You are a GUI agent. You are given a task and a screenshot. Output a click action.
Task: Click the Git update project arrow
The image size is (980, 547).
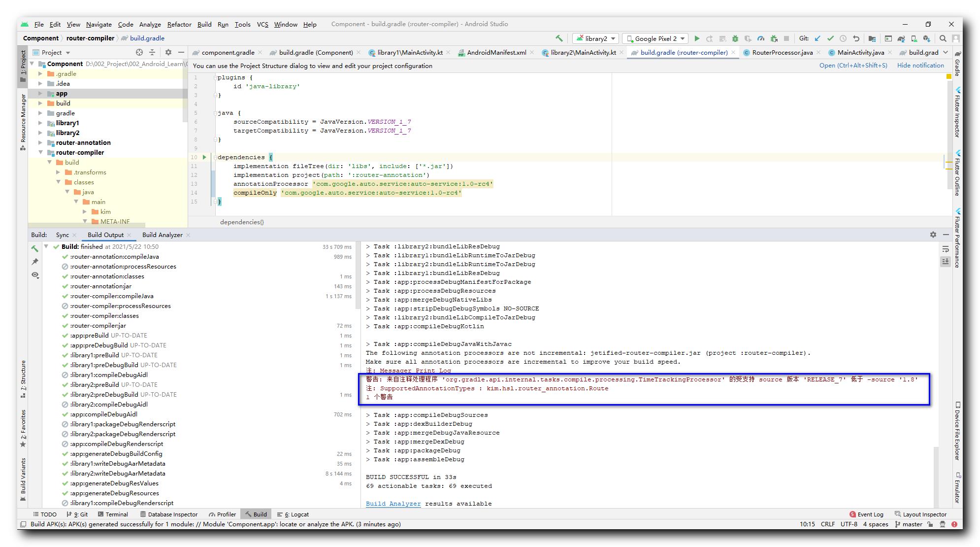[x=817, y=38]
